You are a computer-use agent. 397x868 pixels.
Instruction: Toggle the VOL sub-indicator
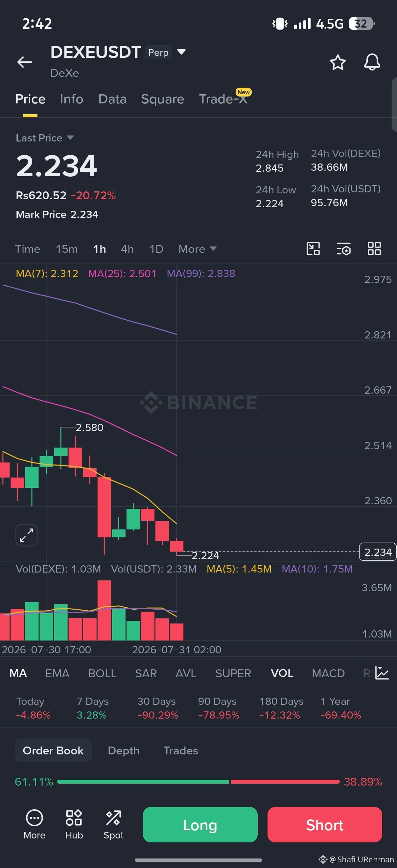click(x=282, y=673)
